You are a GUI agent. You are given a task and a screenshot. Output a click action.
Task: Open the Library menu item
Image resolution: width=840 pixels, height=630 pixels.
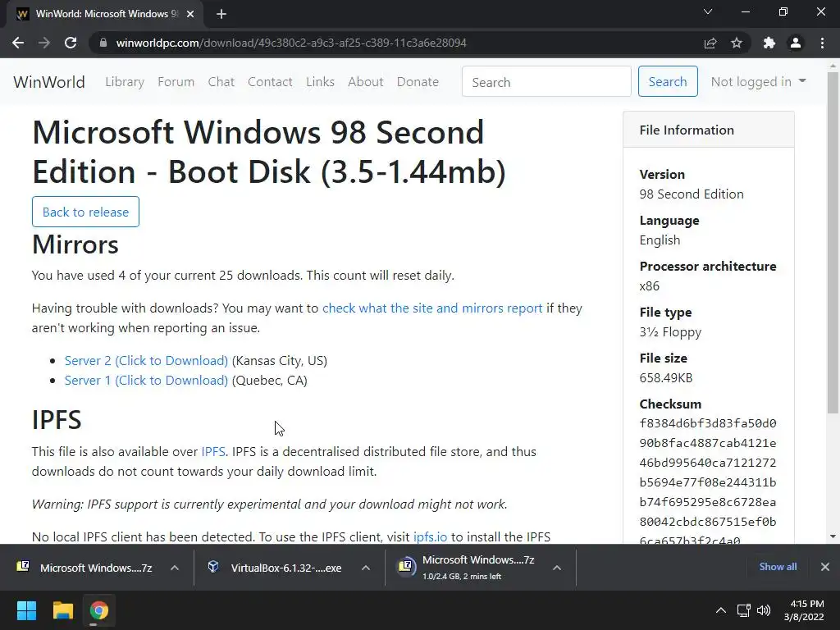click(x=125, y=81)
